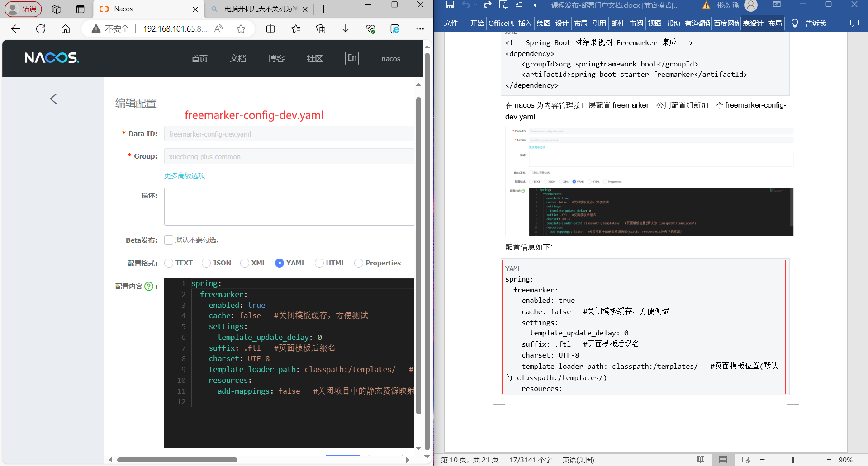868x466 pixels.
Task: Click the 描述 description text area
Action: point(289,207)
